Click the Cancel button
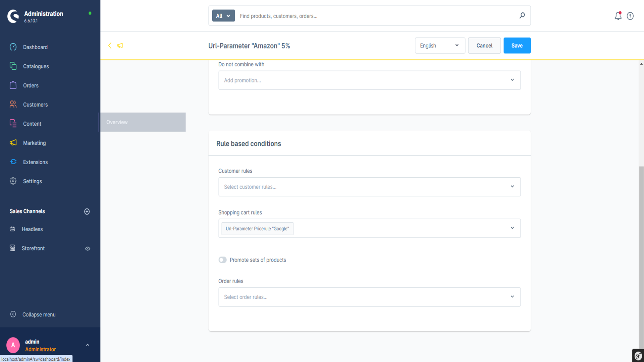 coord(484,46)
